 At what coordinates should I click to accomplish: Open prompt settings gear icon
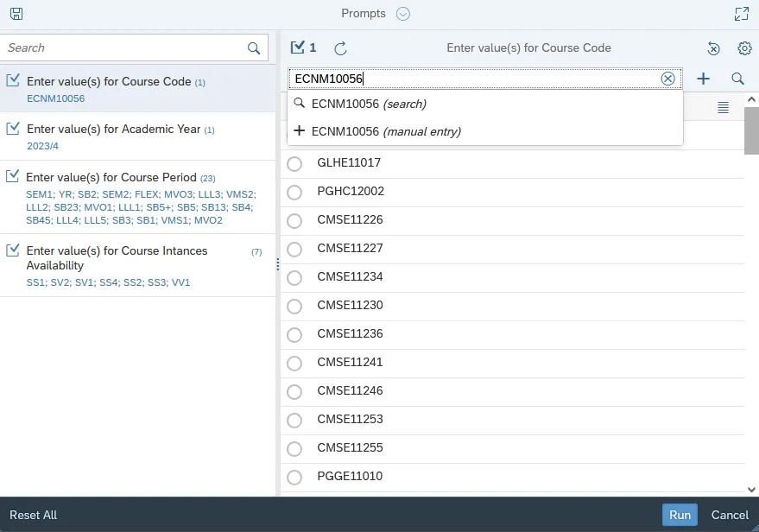pos(744,47)
